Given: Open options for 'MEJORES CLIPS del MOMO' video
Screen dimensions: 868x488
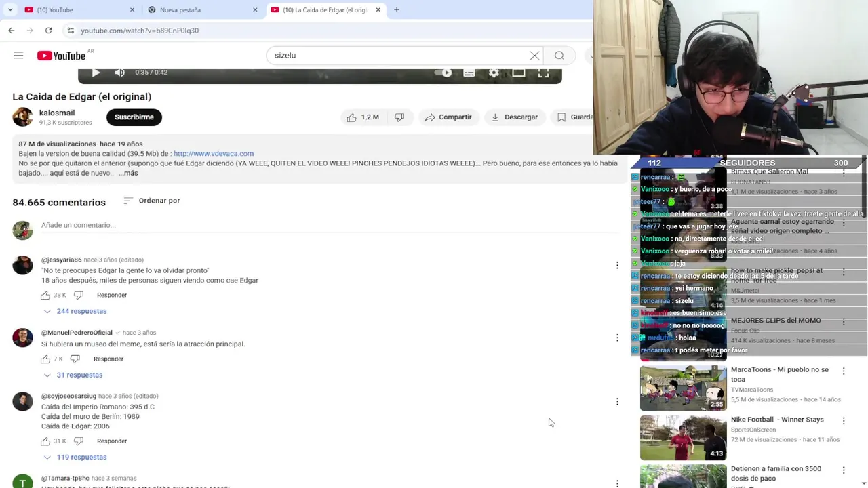Looking at the screenshot, I should point(844,321).
